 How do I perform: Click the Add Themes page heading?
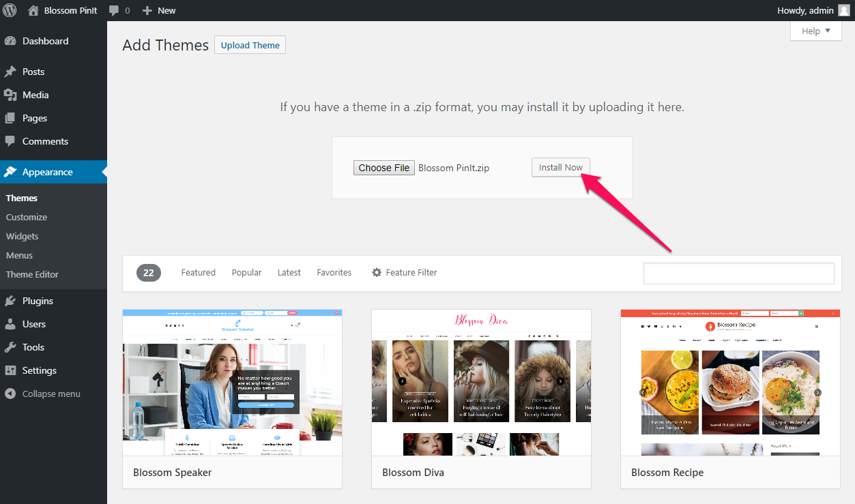point(166,45)
